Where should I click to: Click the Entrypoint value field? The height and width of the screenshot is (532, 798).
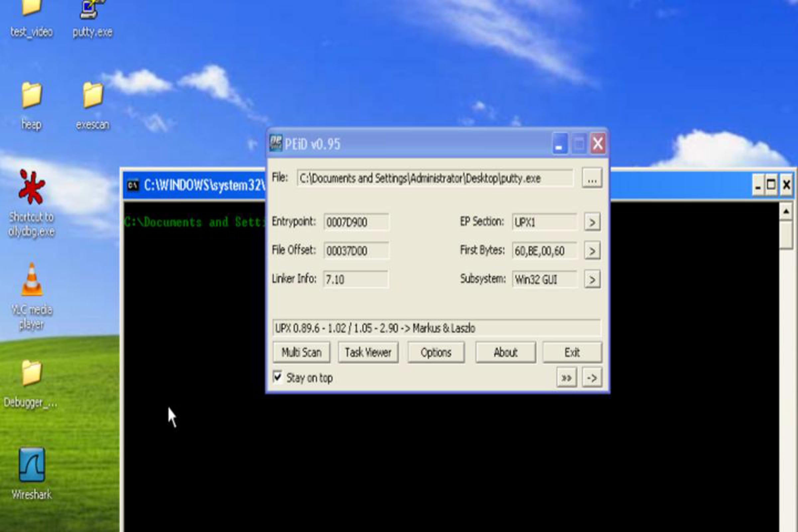356,222
